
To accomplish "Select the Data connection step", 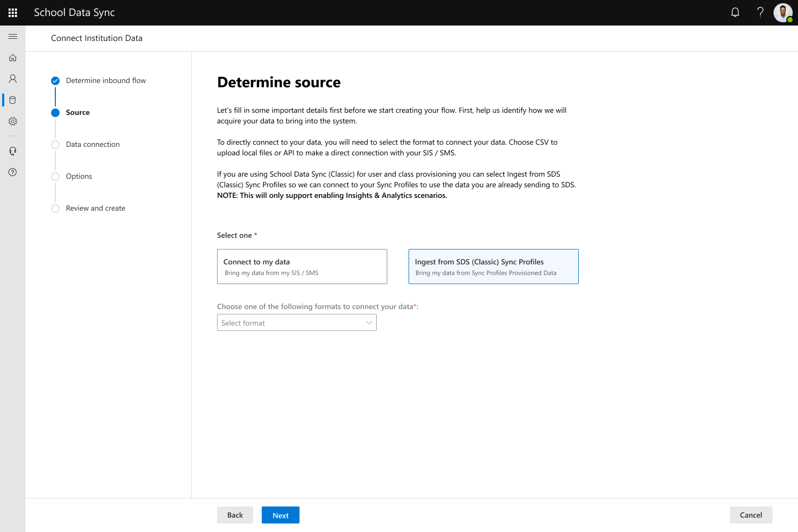I will [x=93, y=145].
